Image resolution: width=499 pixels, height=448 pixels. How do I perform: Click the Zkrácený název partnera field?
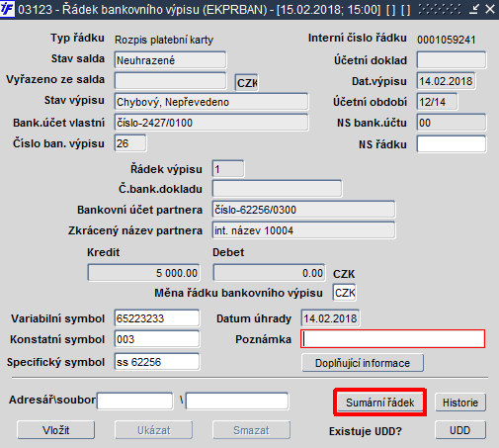[303, 230]
